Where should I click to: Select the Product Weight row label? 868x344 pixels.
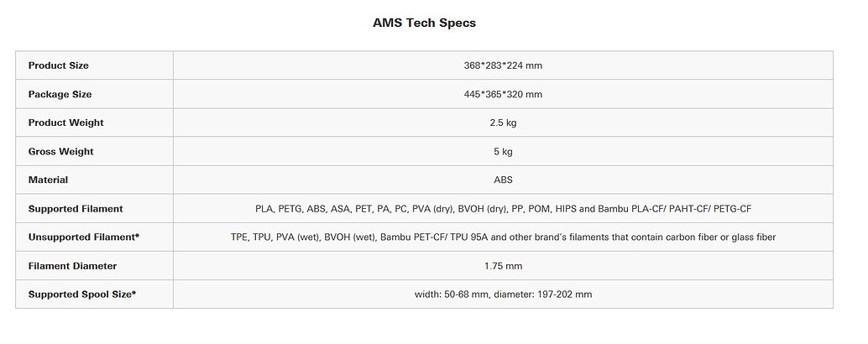[65, 122]
